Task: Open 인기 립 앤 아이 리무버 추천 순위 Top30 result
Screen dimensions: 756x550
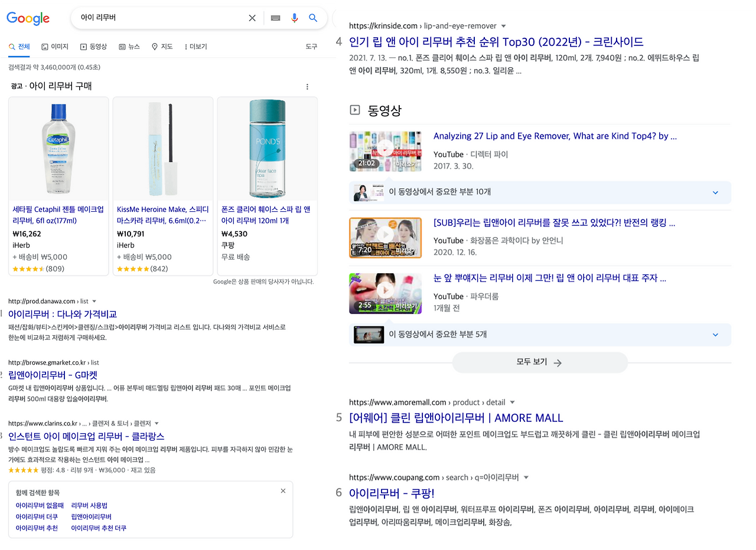Action: coord(496,42)
